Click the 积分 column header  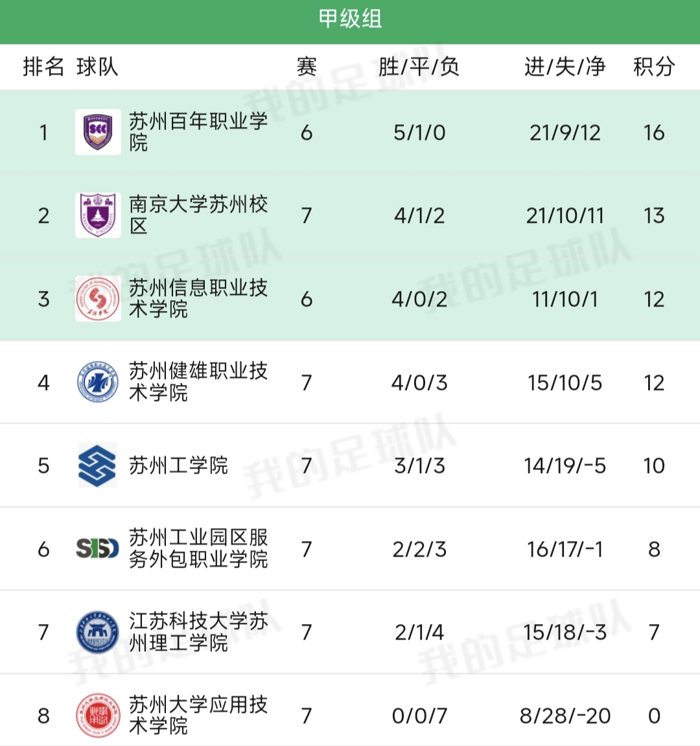pos(653,67)
